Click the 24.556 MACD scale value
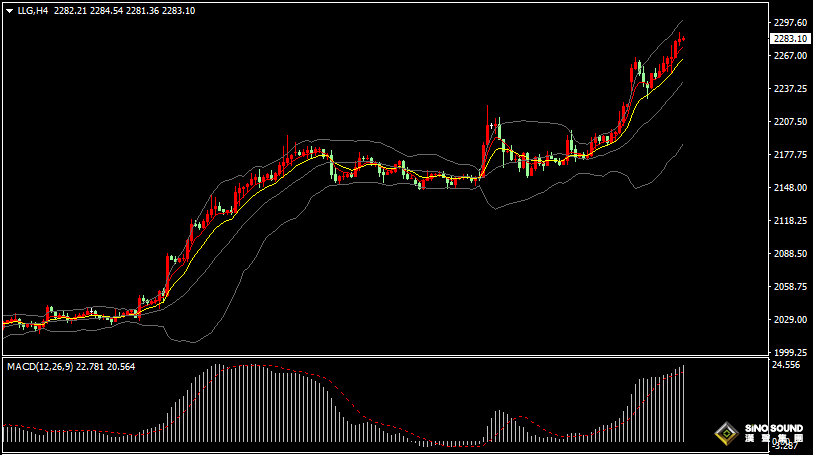 (785, 365)
